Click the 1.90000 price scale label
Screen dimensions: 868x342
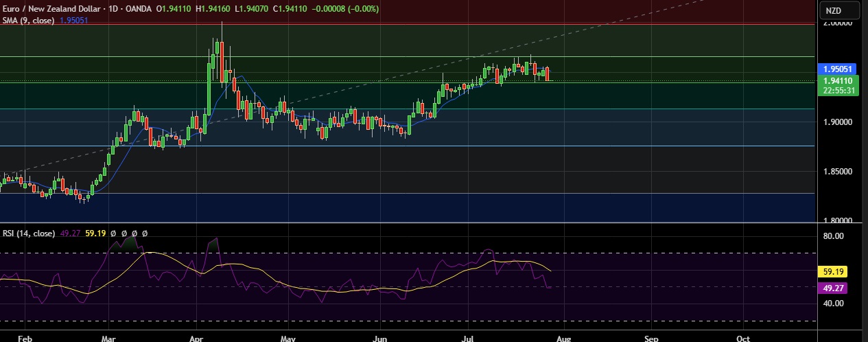(839, 122)
